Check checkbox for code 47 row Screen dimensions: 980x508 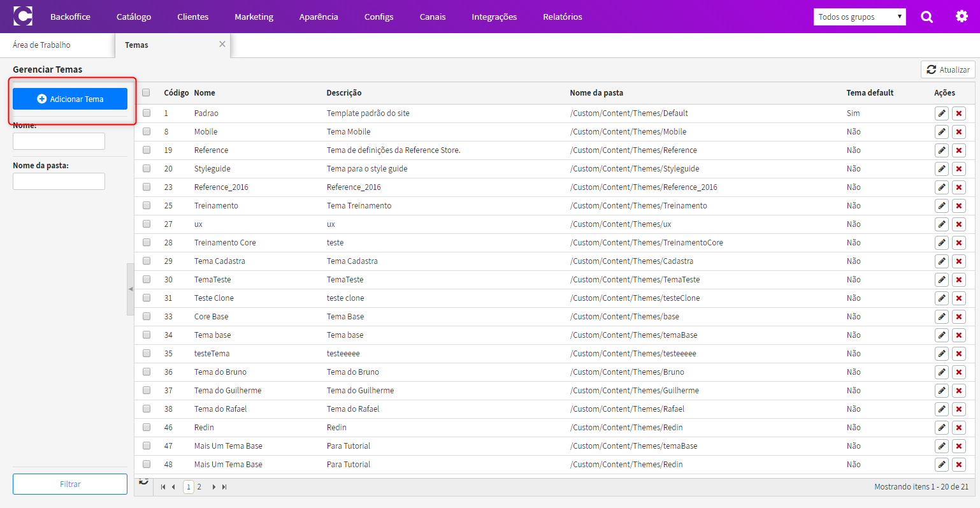147,446
